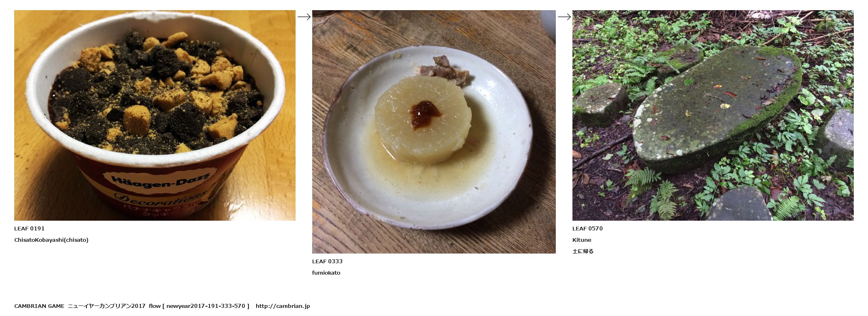Open the simmered daikon on plate photo
868x316 pixels.
[434, 132]
